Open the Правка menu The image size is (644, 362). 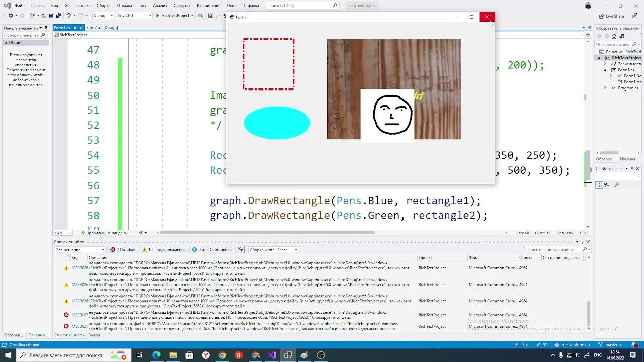38,5
